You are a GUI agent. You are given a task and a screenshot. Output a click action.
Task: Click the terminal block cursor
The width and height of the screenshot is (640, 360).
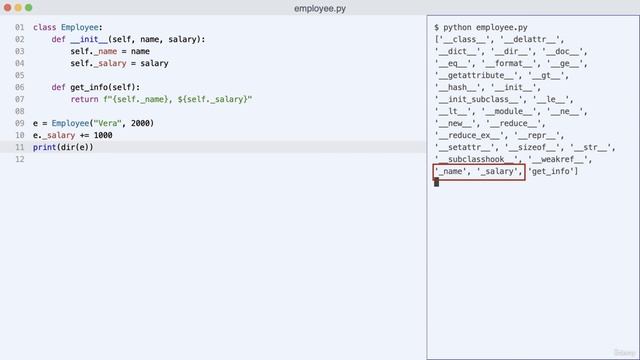(x=436, y=183)
